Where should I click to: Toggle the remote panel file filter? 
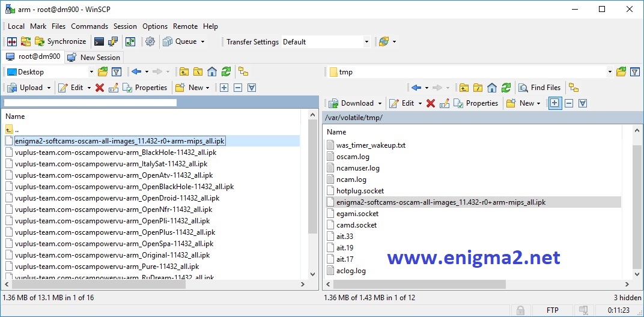634,71
